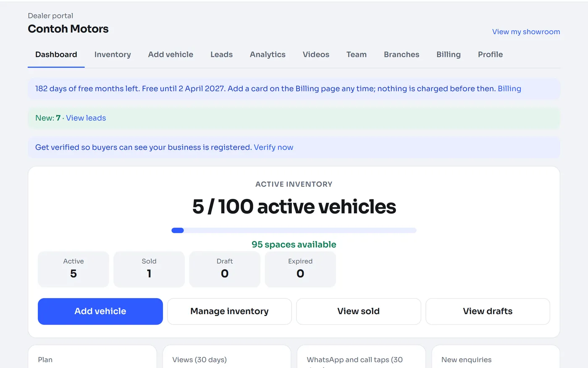Screen dimensions: 588x368
Task: Open the Branches tab
Action: click(402, 55)
